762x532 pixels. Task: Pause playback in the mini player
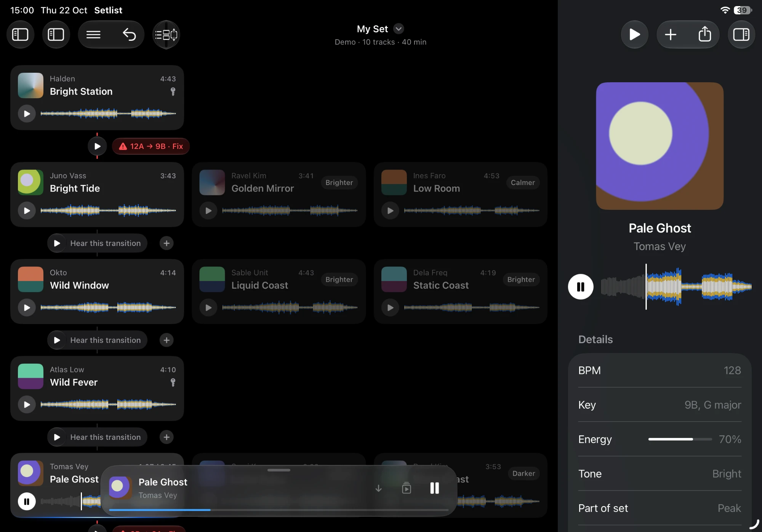(x=434, y=488)
